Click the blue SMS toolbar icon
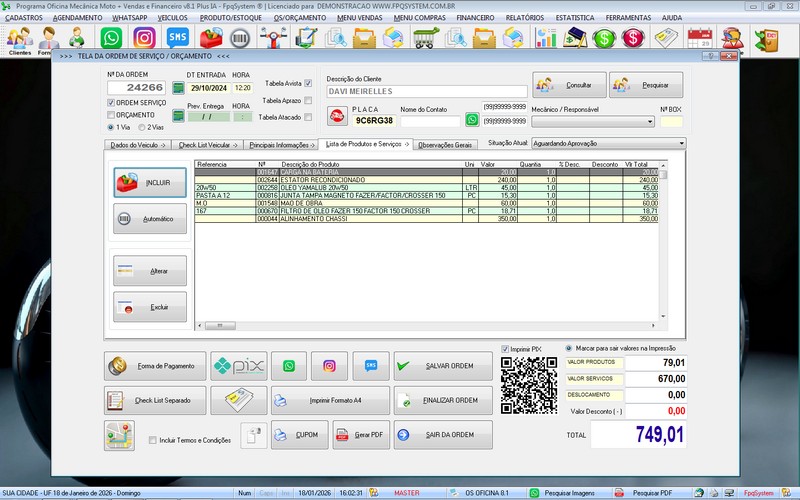 click(177, 38)
